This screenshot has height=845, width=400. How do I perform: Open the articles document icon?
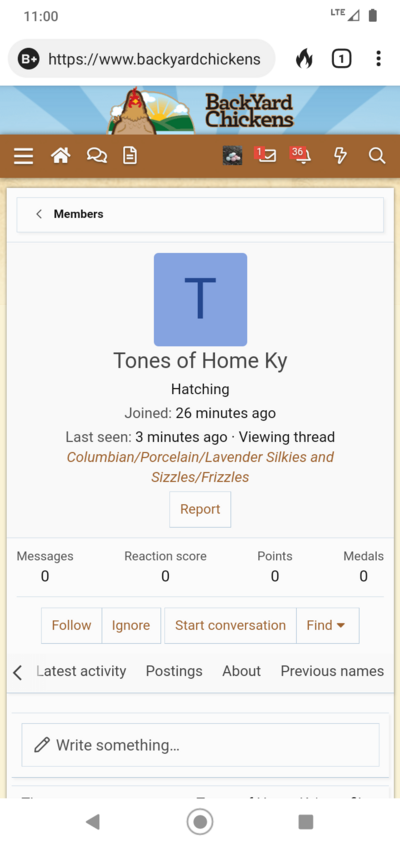pos(129,156)
